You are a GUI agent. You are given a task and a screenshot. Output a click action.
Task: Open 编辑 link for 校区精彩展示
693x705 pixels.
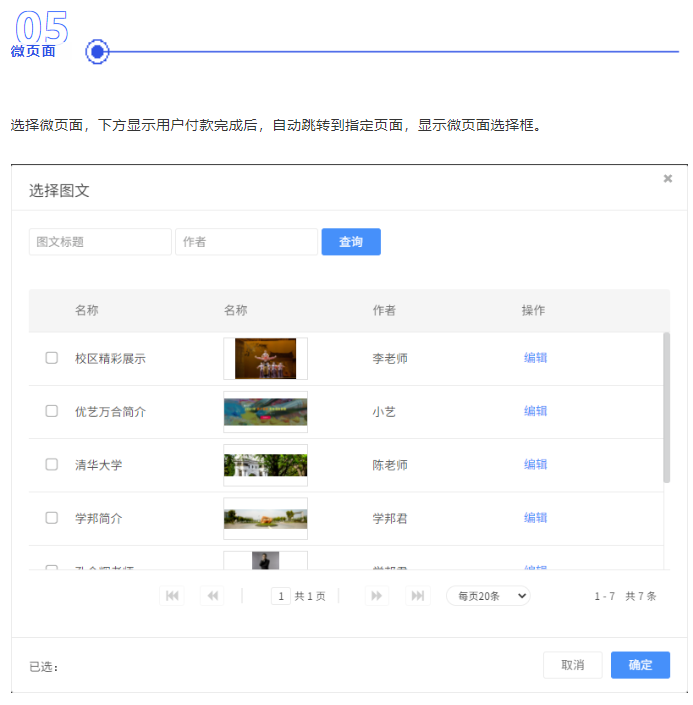535,358
